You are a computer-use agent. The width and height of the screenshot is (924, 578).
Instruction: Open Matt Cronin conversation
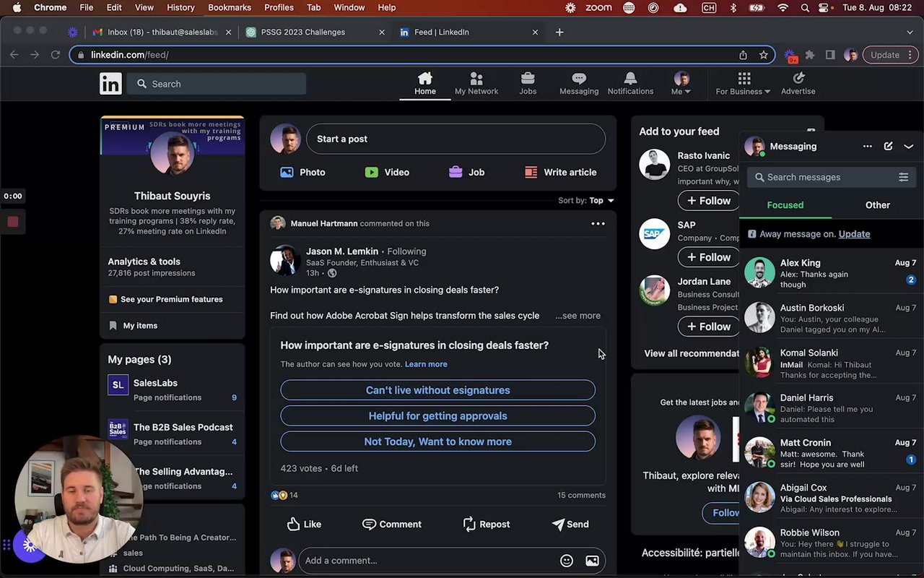point(832,453)
